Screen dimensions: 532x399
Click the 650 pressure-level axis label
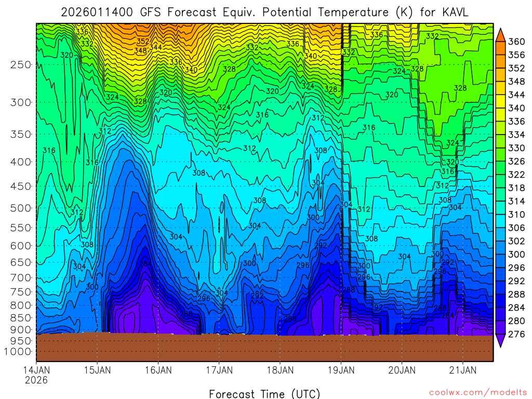pos(20,262)
